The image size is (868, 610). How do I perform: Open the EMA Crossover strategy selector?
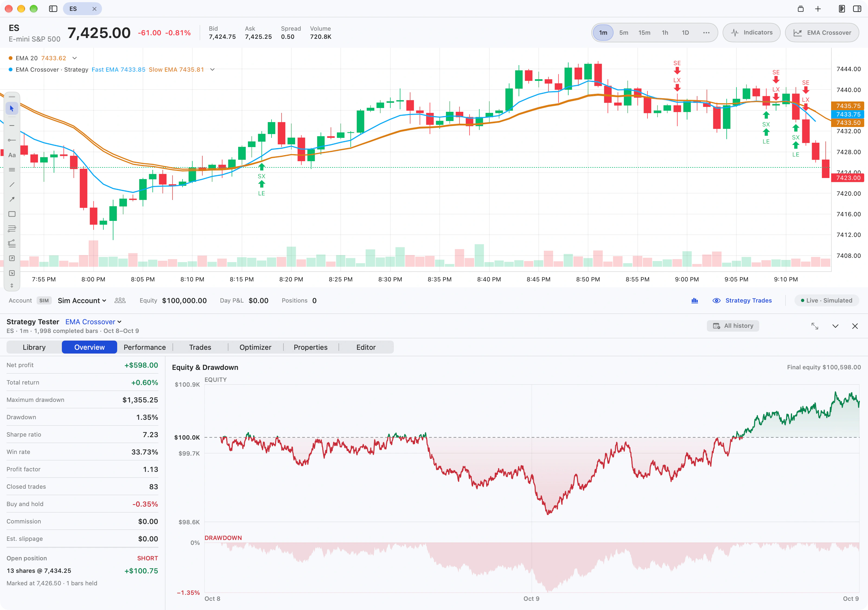click(x=93, y=322)
